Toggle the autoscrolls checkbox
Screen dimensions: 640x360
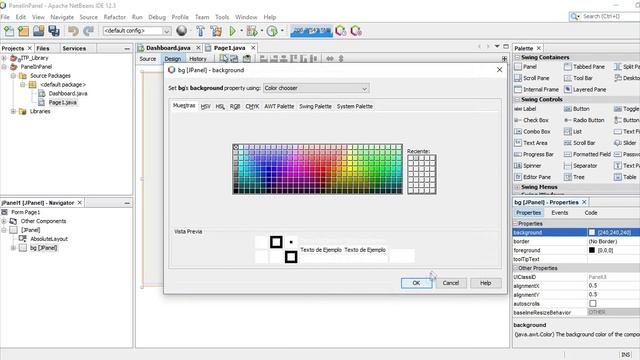point(593,304)
